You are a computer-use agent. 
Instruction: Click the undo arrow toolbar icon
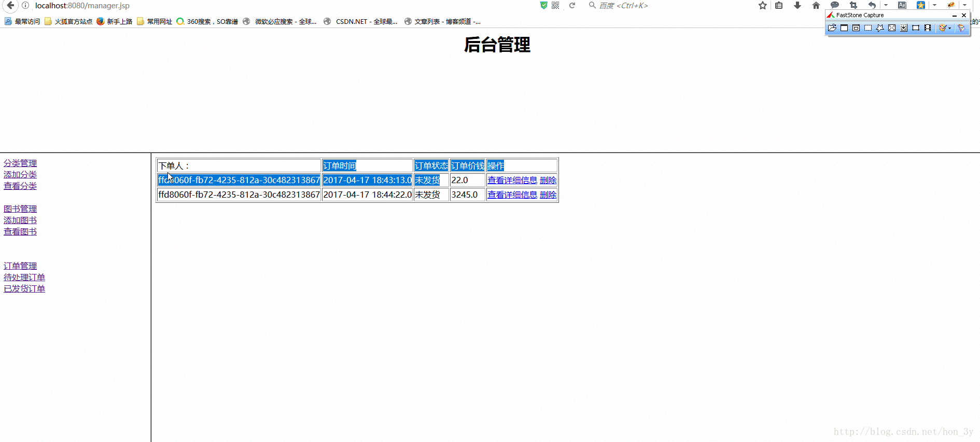[x=872, y=5]
